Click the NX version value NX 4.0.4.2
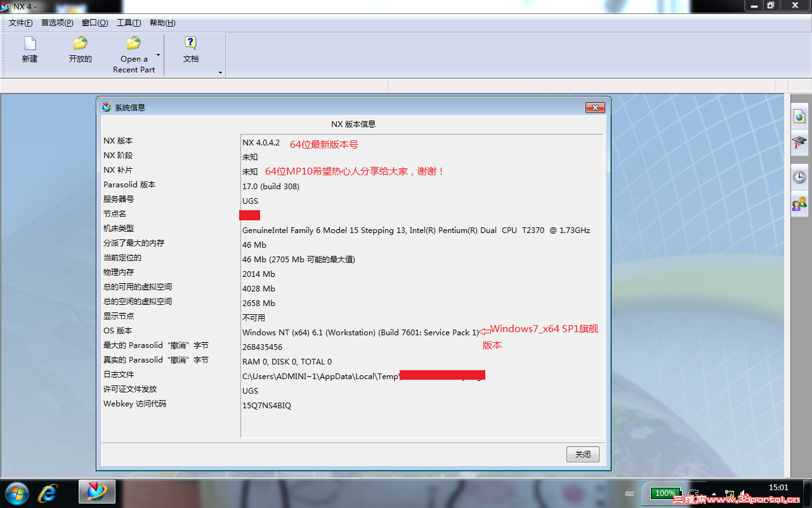 [x=261, y=143]
